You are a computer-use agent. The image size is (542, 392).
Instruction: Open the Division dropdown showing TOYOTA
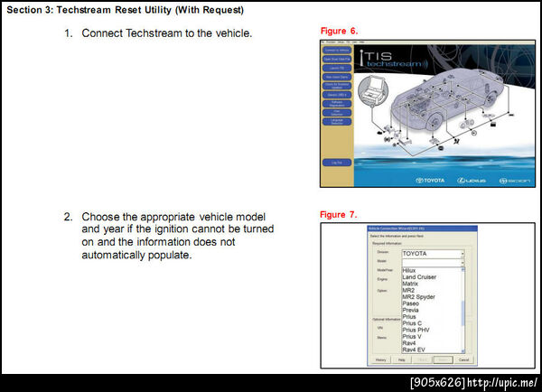pyautogui.click(x=433, y=254)
